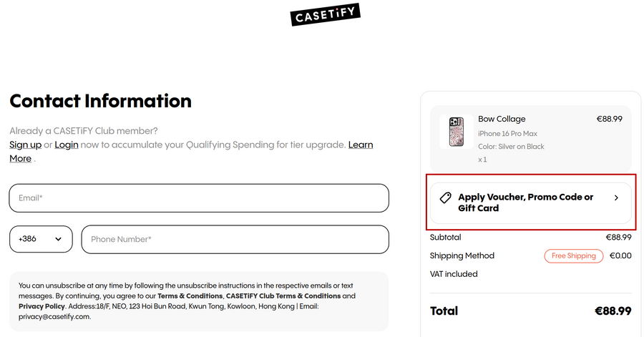Click the Contact Information heading
644x337 pixels.
pyautogui.click(x=101, y=101)
